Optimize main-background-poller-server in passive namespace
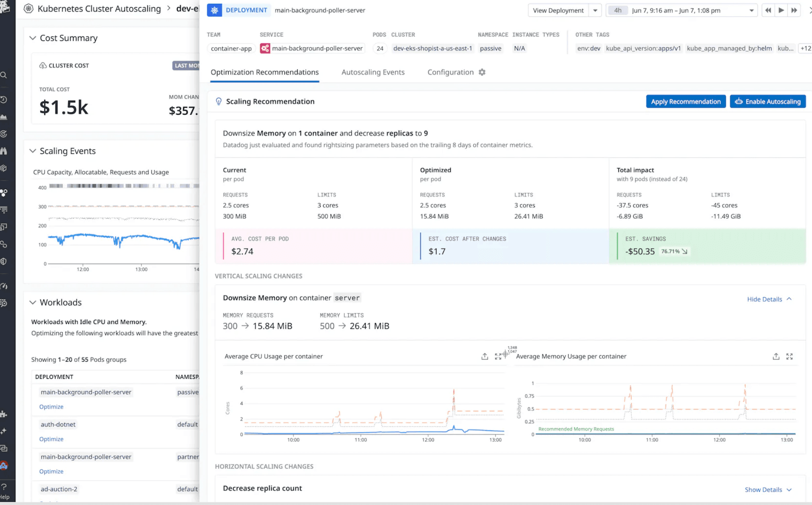Viewport: 812px width, 505px height. click(x=51, y=407)
